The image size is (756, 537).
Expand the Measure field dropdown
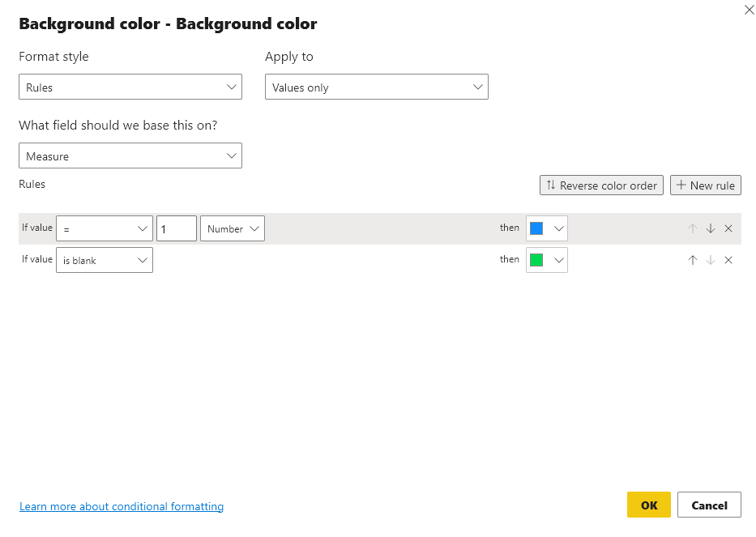[130, 156]
